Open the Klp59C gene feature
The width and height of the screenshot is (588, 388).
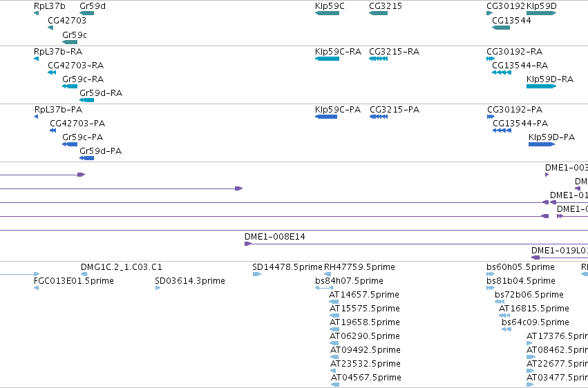tap(327, 14)
